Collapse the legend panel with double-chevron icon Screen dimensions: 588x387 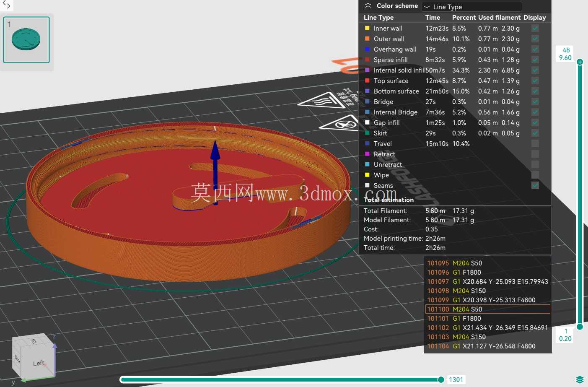[368, 6]
